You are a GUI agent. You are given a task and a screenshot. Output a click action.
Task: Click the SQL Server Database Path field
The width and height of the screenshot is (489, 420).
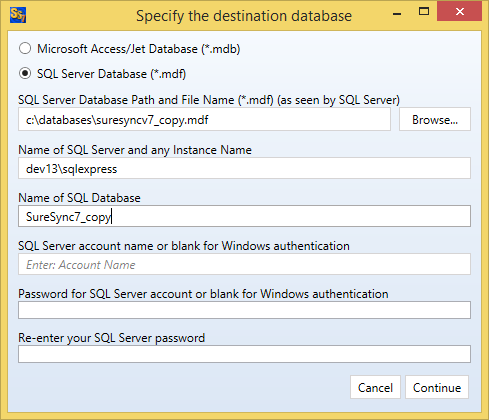tap(204, 119)
